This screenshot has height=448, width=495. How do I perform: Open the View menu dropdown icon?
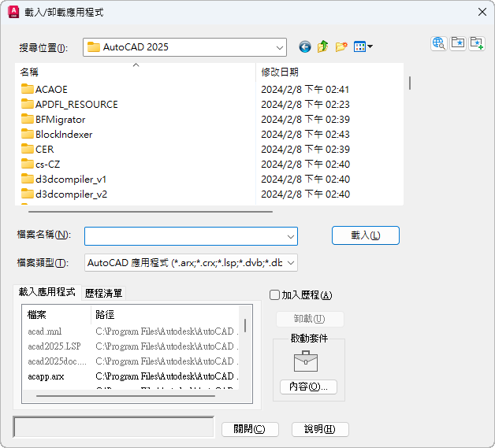click(363, 47)
